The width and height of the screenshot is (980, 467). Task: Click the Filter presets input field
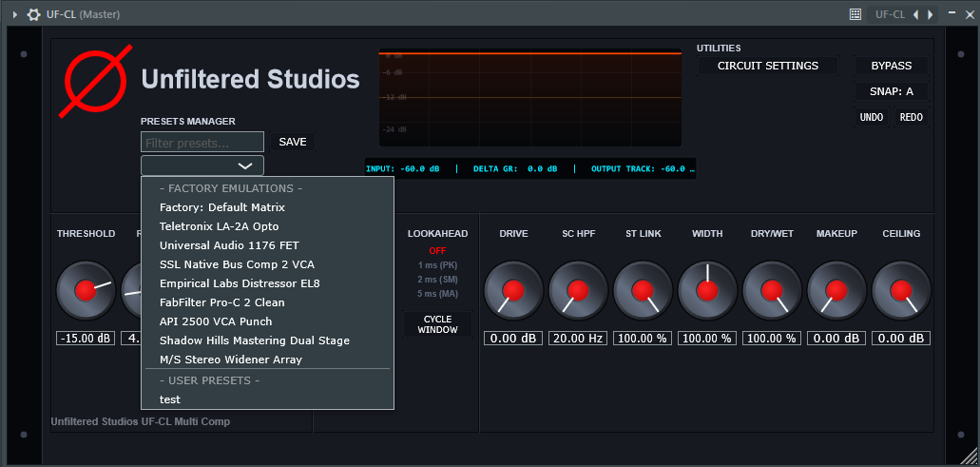[202, 143]
